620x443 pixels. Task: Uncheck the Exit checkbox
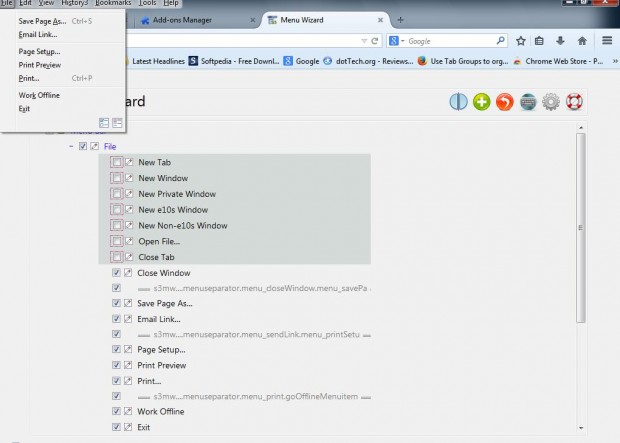tap(116, 427)
